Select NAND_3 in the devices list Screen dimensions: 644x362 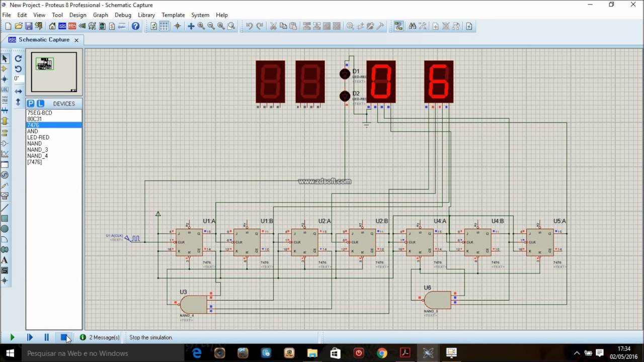(54, 150)
